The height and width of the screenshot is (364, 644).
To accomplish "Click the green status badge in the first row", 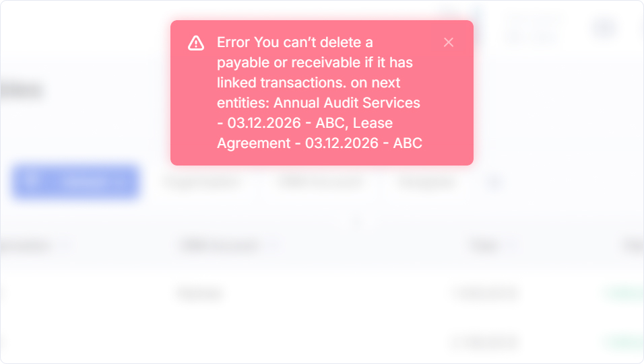I will [624, 293].
